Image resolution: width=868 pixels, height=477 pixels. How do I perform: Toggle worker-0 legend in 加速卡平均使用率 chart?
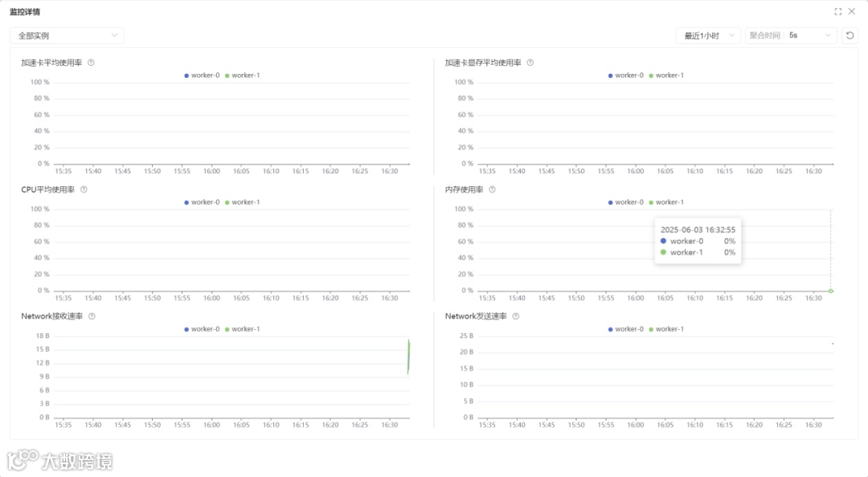pos(202,75)
